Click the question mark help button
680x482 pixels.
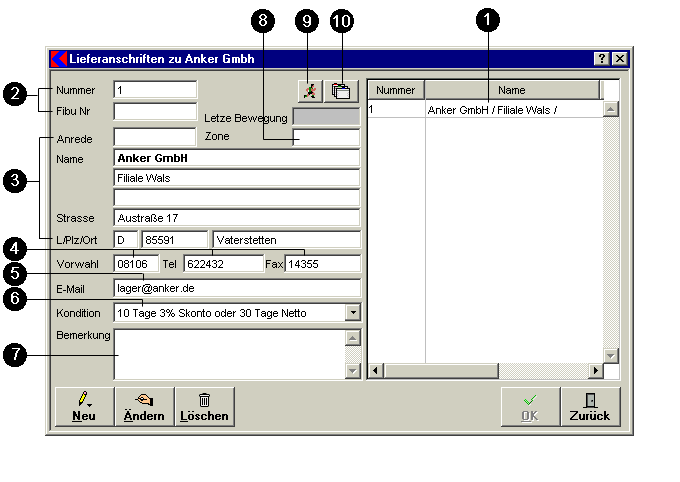pyautogui.click(x=602, y=59)
